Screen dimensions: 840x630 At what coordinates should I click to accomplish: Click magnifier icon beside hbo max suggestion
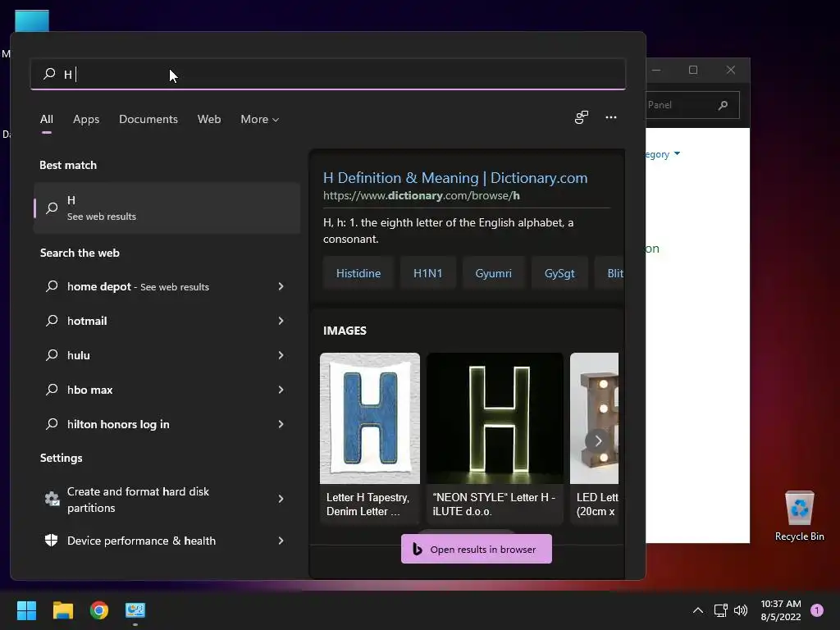pos(52,390)
